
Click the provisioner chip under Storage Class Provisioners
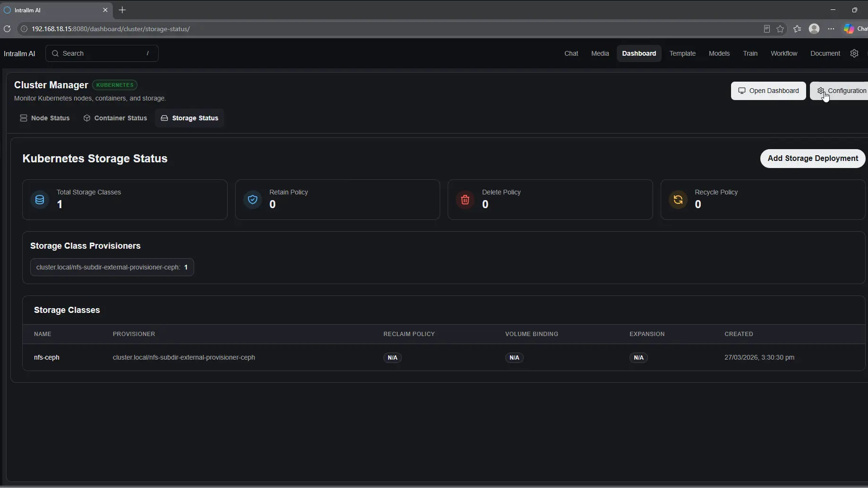pyautogui.click(x=112, y=267)
